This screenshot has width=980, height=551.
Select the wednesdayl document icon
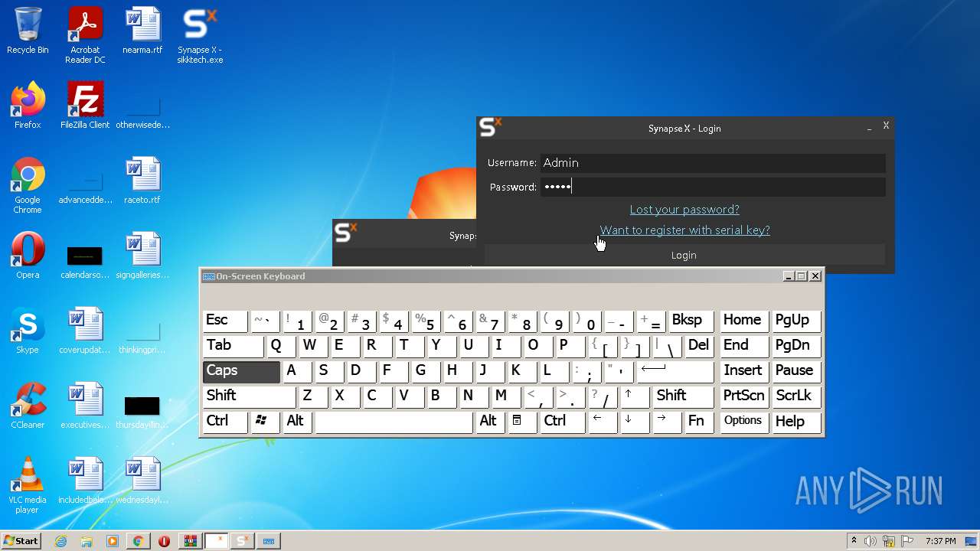(142, 481)
